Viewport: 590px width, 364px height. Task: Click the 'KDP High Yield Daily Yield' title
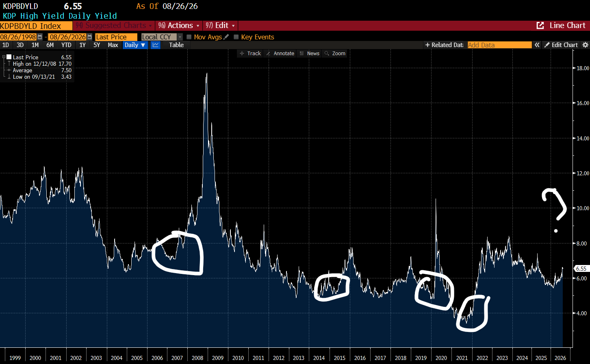click(60, 16)
